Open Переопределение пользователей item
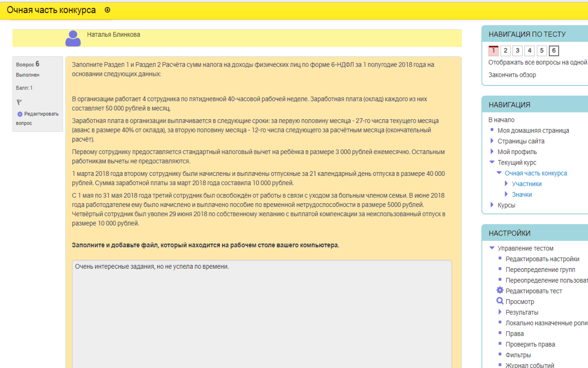Screen dimensions: 588x368 click(x=547, y=280)
